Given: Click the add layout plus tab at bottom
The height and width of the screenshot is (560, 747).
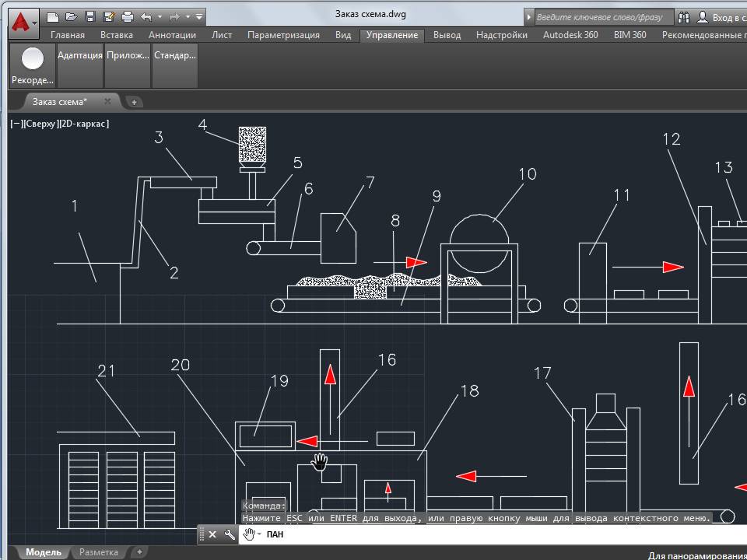Looking at the screenshot, I should (139, 552).
